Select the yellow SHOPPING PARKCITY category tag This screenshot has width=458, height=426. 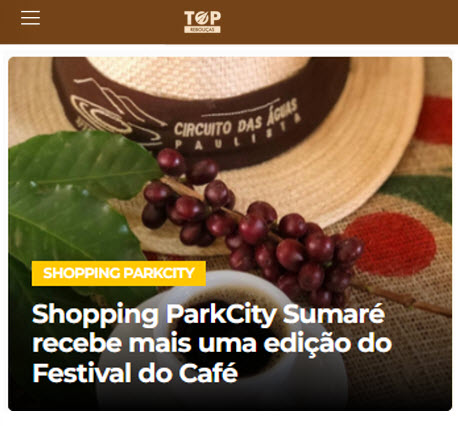point(119,273)
